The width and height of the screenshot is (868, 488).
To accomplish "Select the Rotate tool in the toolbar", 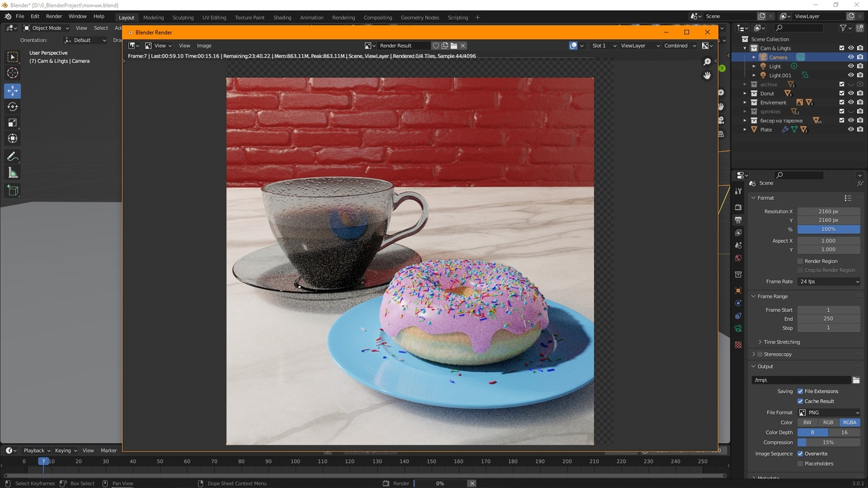I will [x=12, y=106].
